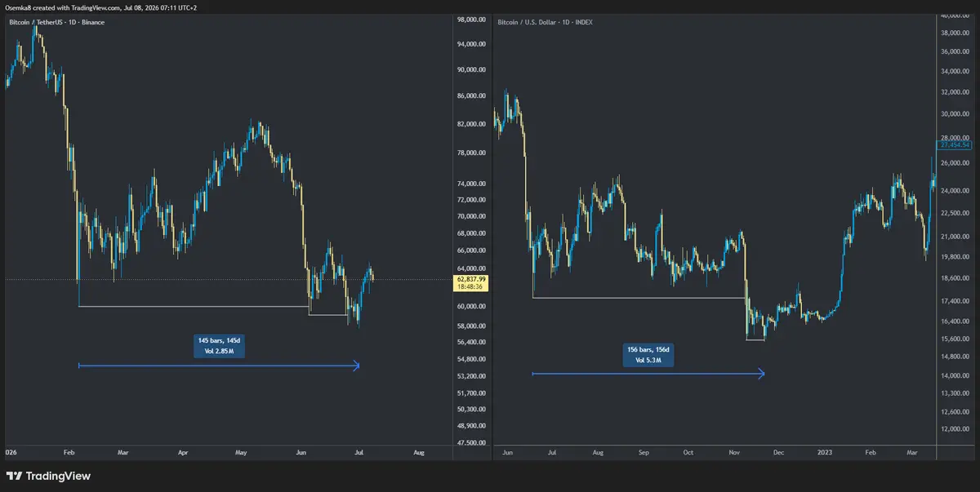Viewport: 980px width, 492px height.
Task: Click the left chart horizontal support line
Action: click(x=194, y=306)
